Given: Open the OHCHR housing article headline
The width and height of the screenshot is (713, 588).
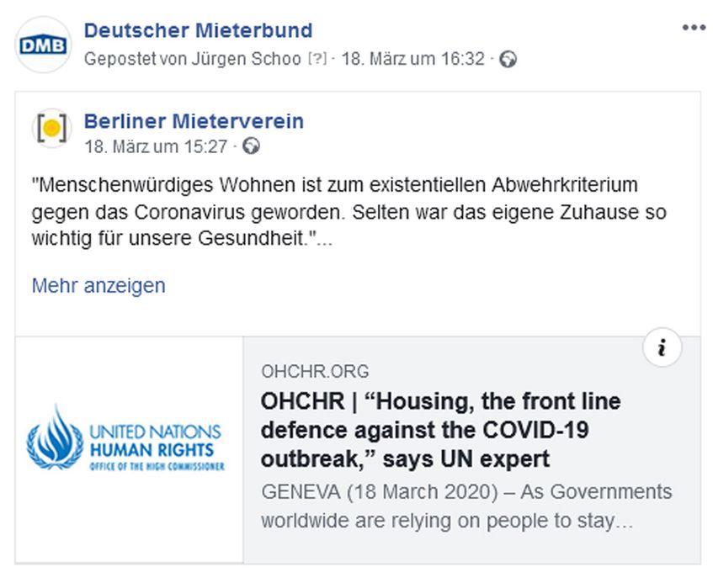Looking at the screenshot, I should point(440,430).
